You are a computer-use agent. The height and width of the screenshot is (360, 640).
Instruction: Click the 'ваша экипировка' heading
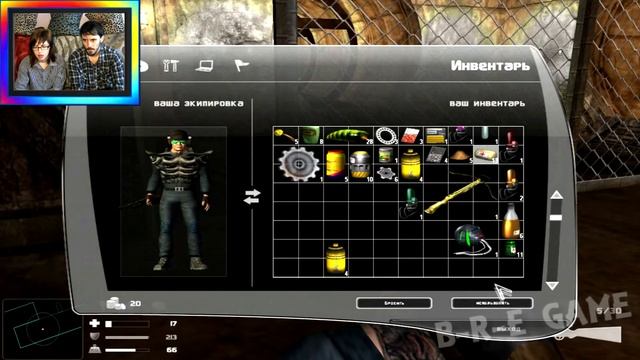tap(199, 103)
